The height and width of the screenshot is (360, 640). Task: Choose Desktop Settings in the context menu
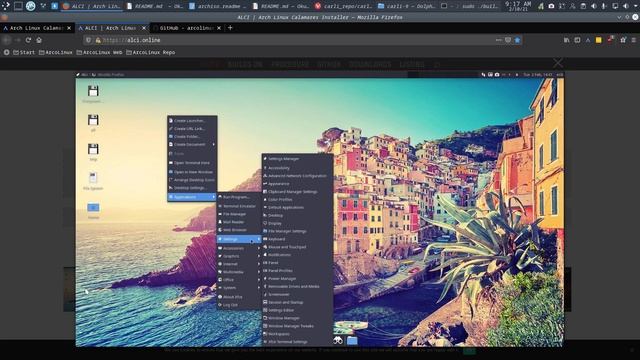click(192, 188)
